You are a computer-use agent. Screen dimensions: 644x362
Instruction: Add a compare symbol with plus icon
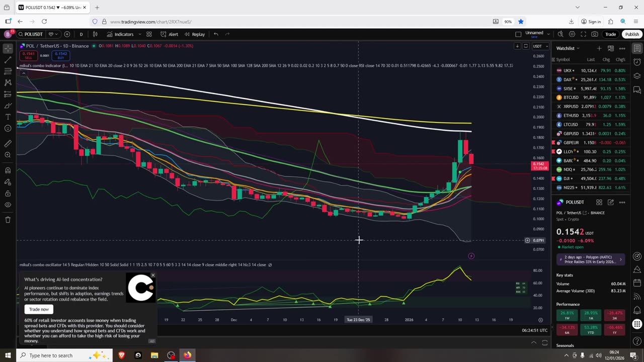click(x=67, y=34)
